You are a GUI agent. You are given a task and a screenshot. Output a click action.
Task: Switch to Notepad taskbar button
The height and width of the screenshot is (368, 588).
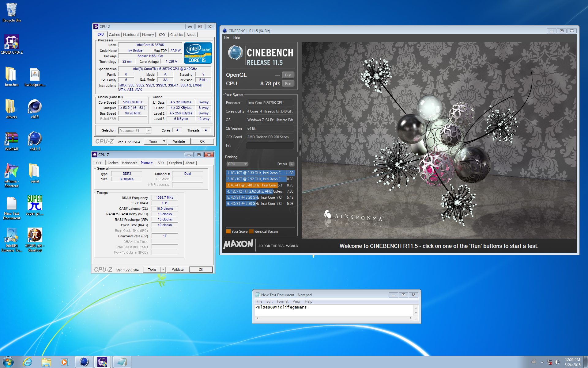click(x=122, y=362)
